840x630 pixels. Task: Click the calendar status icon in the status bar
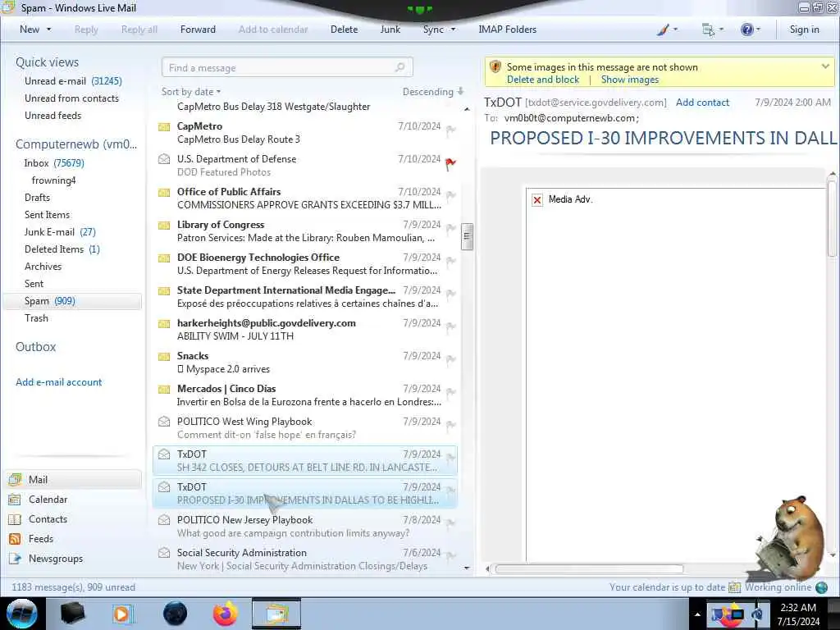(x=734, y=587)
